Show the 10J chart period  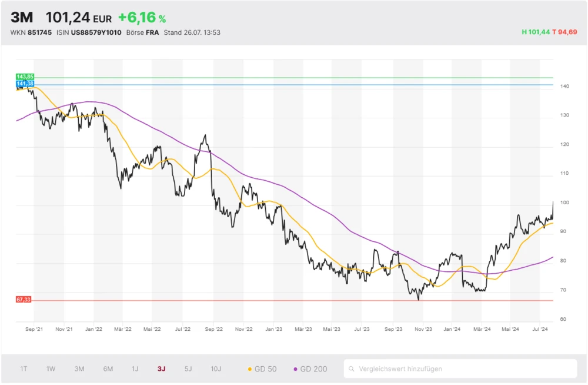coord(216,369)
